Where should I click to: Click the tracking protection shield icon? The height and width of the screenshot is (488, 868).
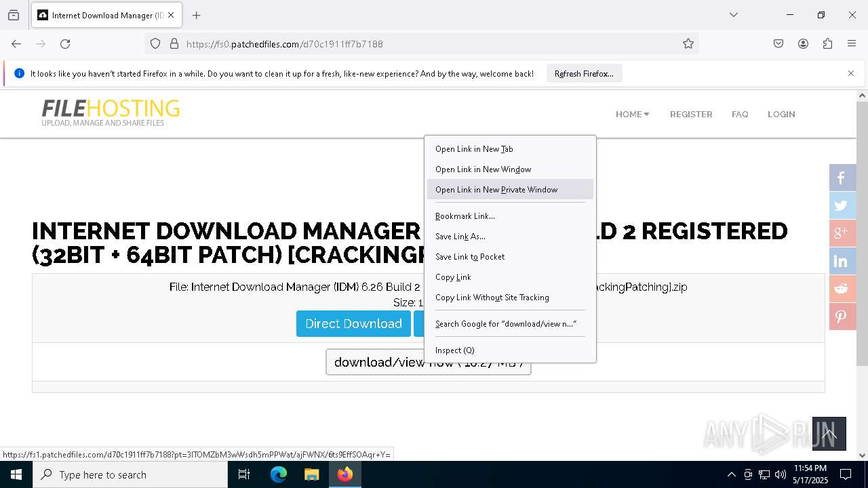(x=155, y=44)
